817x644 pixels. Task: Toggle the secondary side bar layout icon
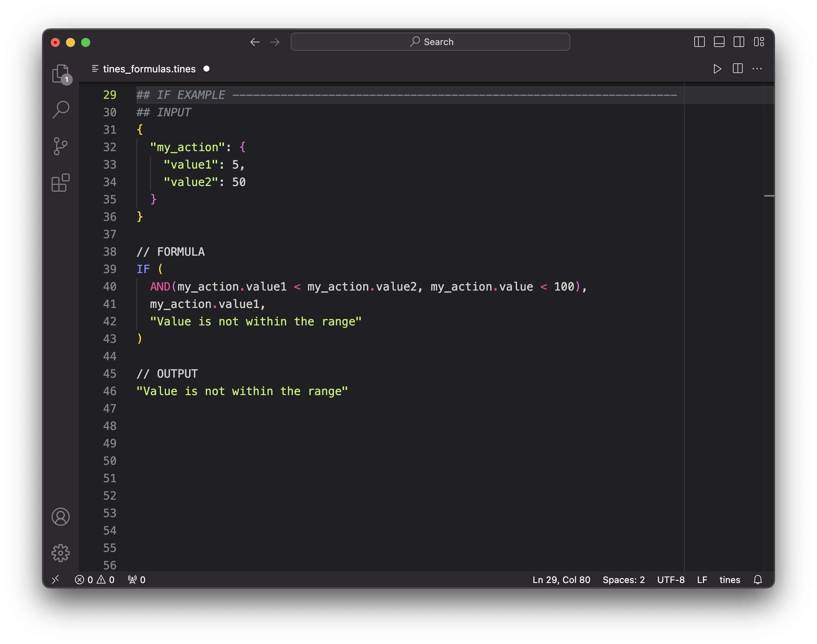[x=739, y=42]
